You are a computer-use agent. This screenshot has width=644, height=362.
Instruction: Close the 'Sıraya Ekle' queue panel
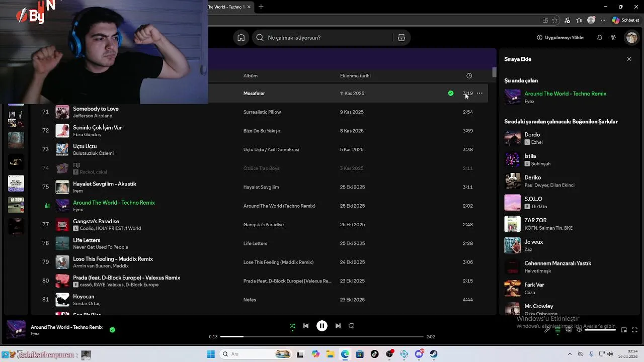click(x=629, y=59)
